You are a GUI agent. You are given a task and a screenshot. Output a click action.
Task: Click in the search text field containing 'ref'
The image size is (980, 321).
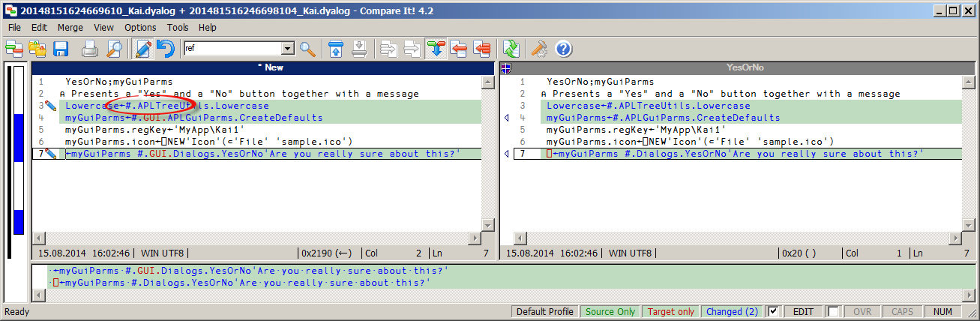pyautogui.click(x=232, y=49)
